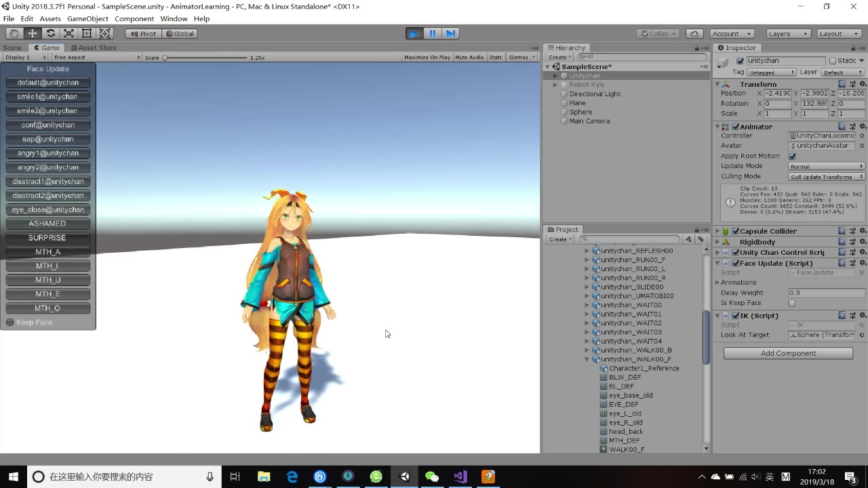Image resolution: width=868 pixels, height=488 pixels.
Task: Collapse unitychan_WALK00_F asset
Action: pos(587,359)
